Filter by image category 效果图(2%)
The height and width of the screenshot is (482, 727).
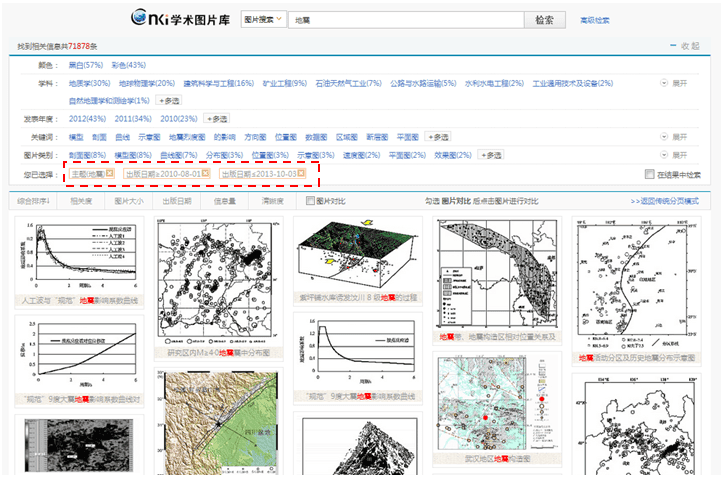click(453, 155)
